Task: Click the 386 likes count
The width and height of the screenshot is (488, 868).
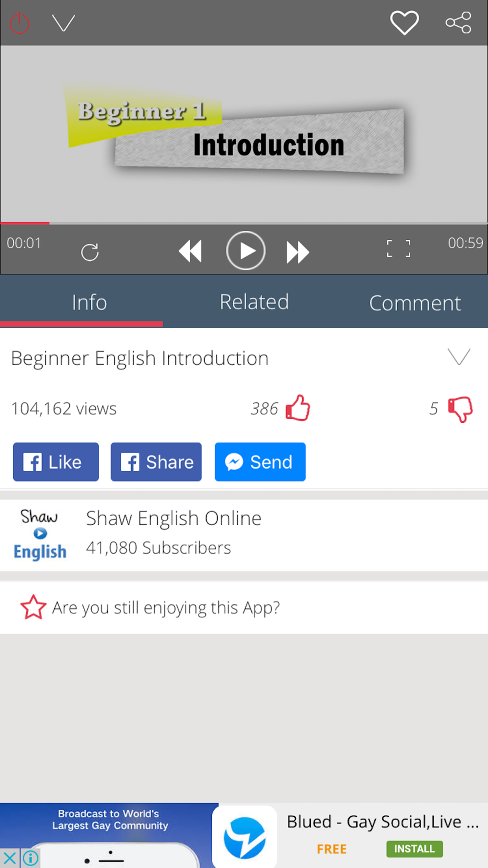Action: tap(264, 409)
